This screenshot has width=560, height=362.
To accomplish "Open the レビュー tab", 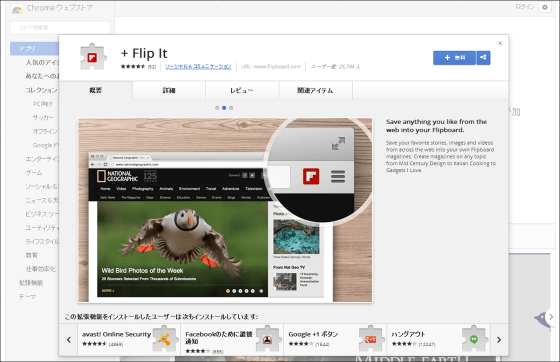I will pyautogui.click(x=242, y=90).
